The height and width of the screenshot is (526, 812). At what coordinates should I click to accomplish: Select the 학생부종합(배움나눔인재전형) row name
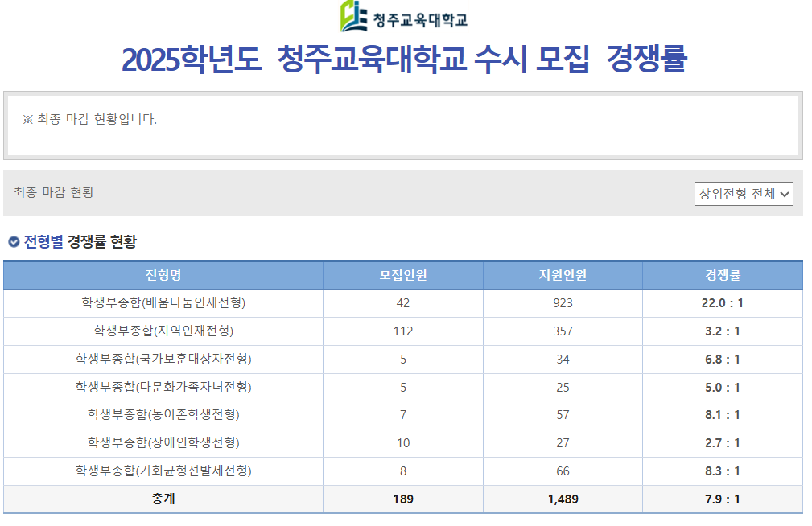(163, 303)
